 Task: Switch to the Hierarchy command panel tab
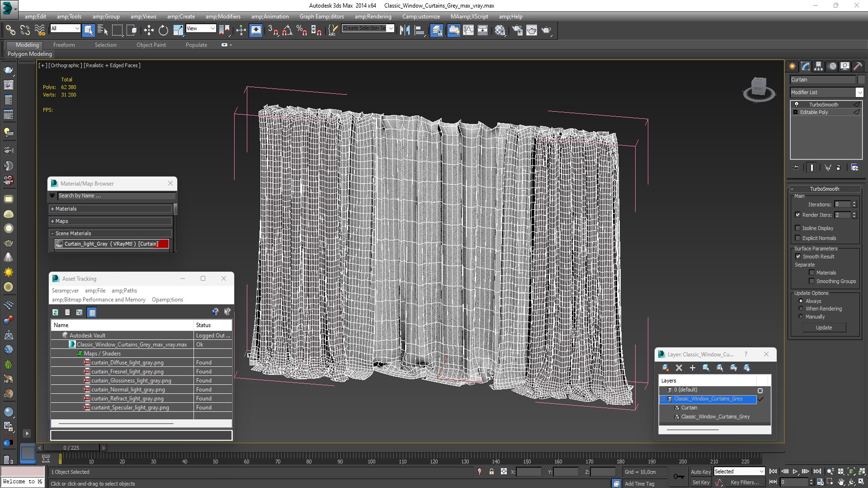[819, 66]
